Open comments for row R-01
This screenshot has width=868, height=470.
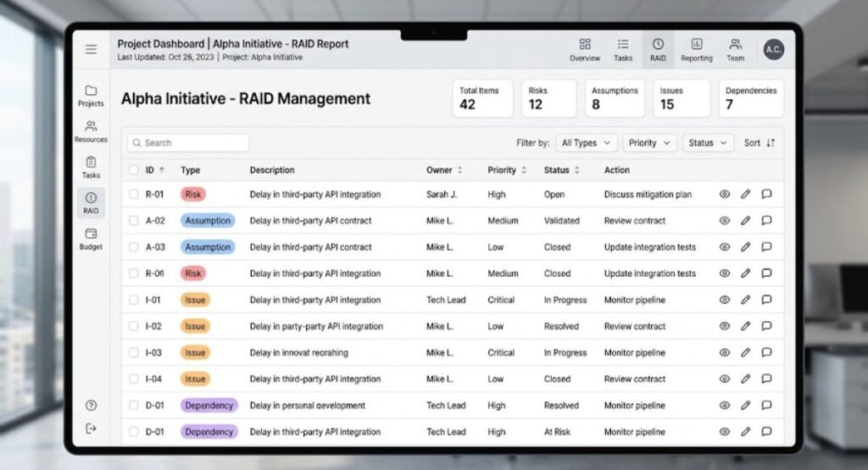pos(766,194)
